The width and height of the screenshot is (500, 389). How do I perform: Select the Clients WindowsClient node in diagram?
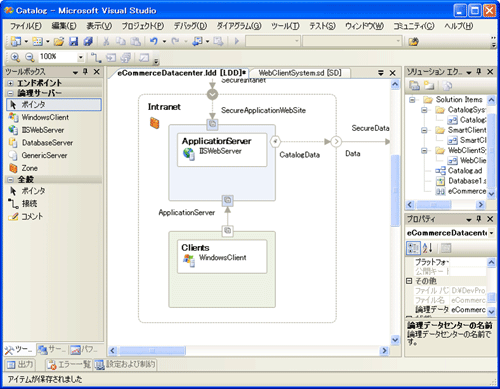pos(222,256)
